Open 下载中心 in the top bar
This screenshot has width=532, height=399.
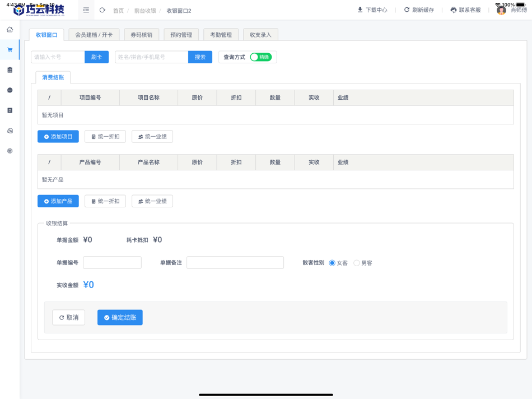coord(372,10)
